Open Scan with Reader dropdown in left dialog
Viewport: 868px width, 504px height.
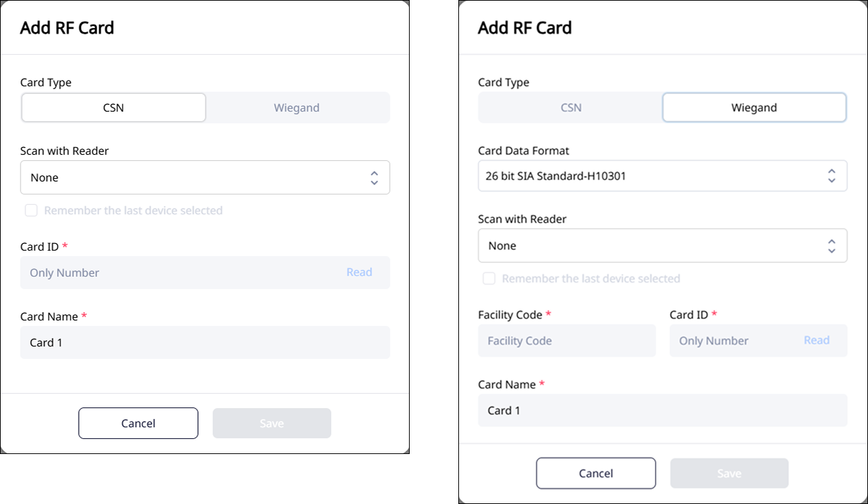coord(195,177)
